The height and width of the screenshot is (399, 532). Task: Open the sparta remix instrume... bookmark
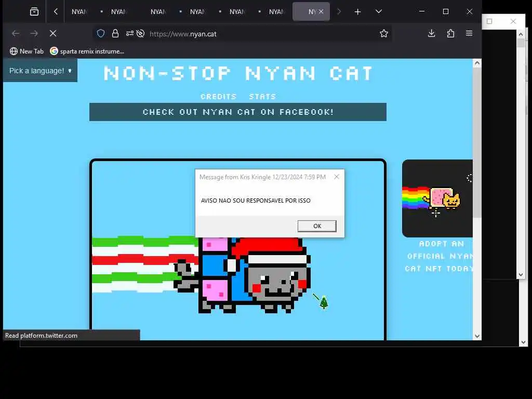point(87,51)
